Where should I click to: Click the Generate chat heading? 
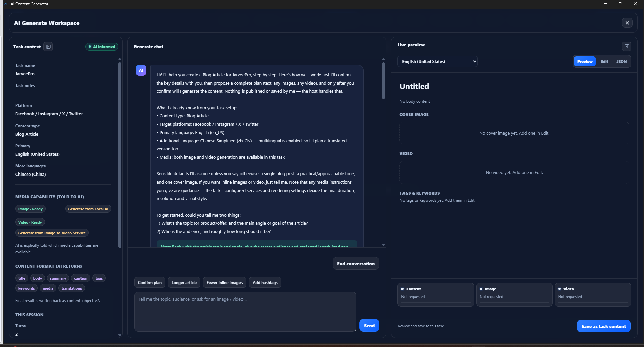148,47
